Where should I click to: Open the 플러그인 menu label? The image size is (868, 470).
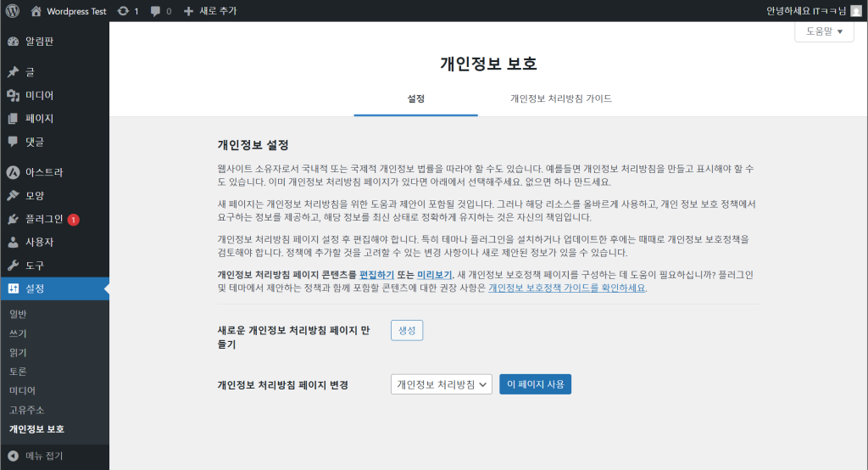pyautogui.click(x=44, y=220)
